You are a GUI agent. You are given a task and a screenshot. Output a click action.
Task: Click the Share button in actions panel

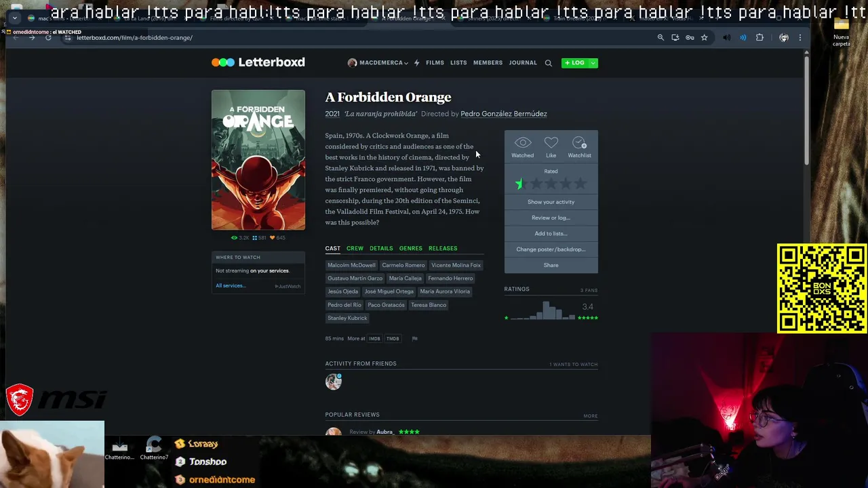[x=551, y=265]
